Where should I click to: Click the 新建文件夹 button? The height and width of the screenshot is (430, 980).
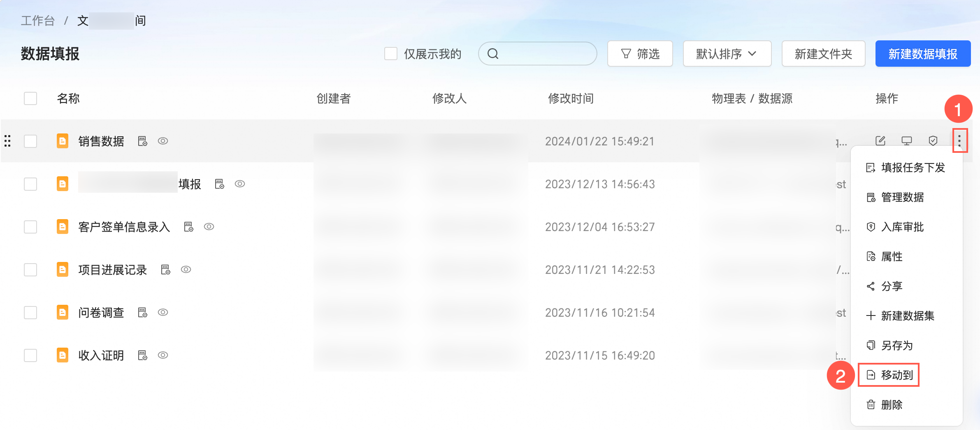tap(823, 54)
